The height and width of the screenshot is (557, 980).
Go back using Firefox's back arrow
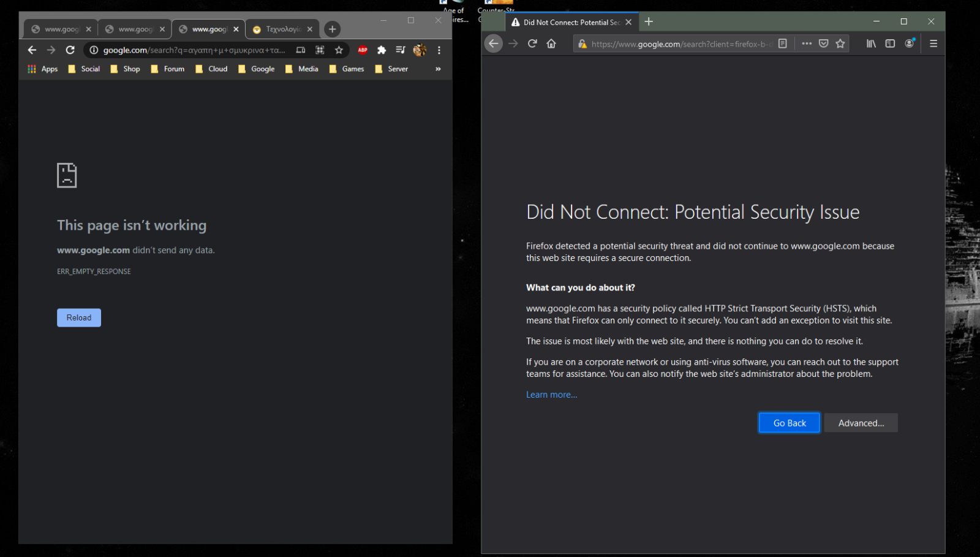(494, 44)
